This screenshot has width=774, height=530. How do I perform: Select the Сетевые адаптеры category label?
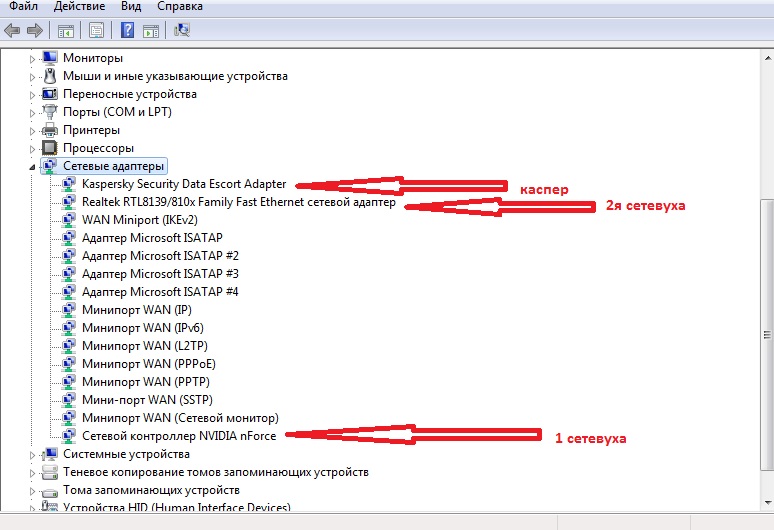pyautogui.click(x=113, y=166)
